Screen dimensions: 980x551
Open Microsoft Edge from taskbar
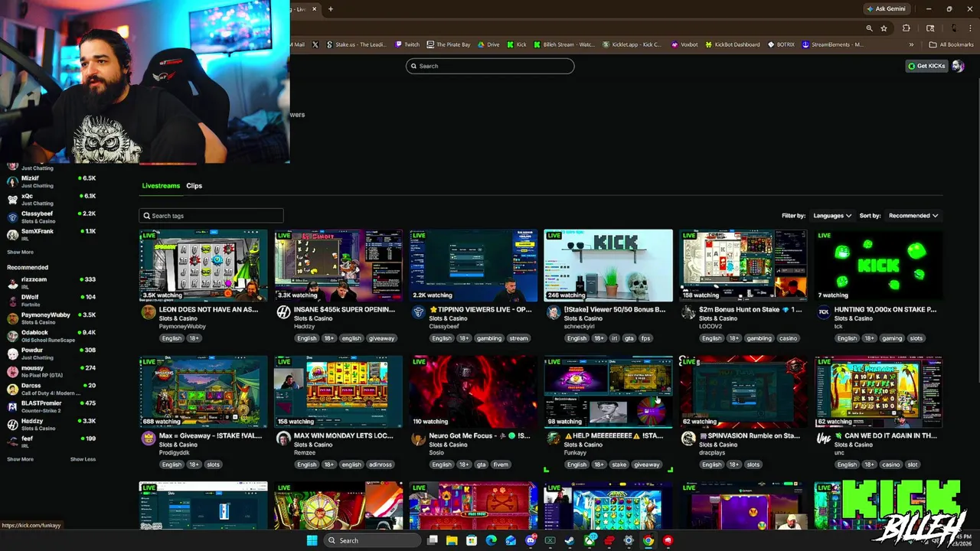click(492, 540)
